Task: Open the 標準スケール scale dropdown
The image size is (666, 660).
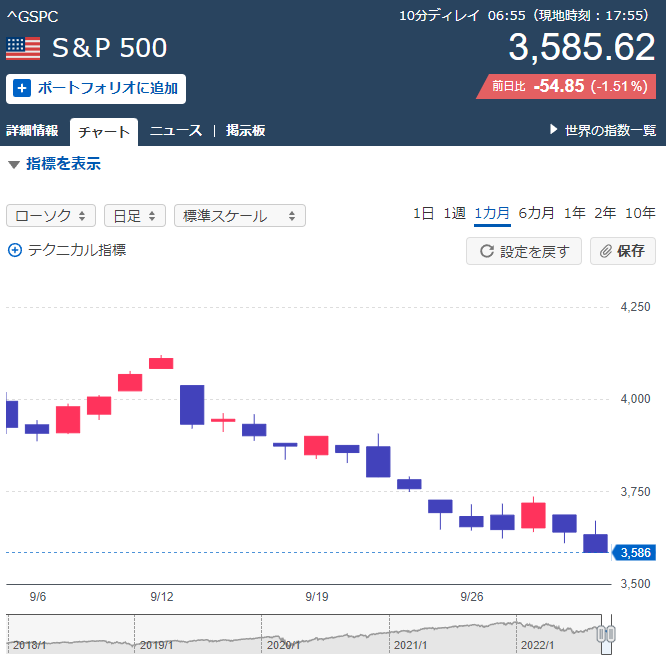Action: click(x=240, y=216)
